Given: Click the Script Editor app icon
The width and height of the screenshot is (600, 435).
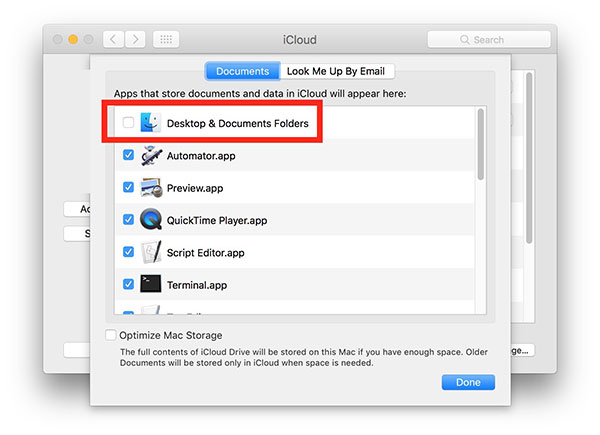Looking at the screenshot, I should click(151, 252).
